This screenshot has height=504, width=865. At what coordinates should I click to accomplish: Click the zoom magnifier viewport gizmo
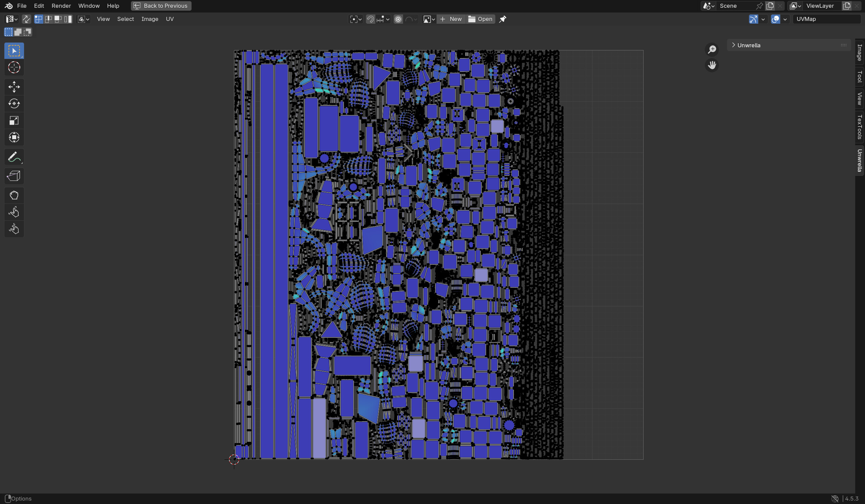pyautogui.click(x=712, y=49)
